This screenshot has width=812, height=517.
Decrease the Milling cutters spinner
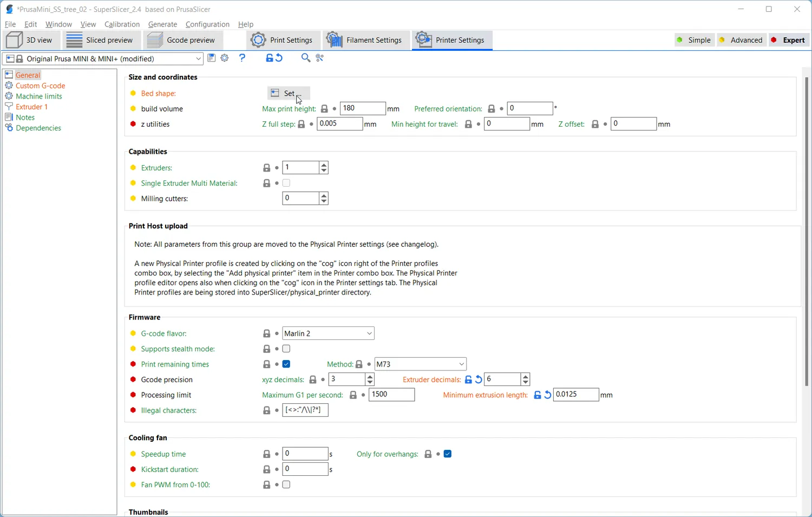pyautogui.click(x=324, y=201)
